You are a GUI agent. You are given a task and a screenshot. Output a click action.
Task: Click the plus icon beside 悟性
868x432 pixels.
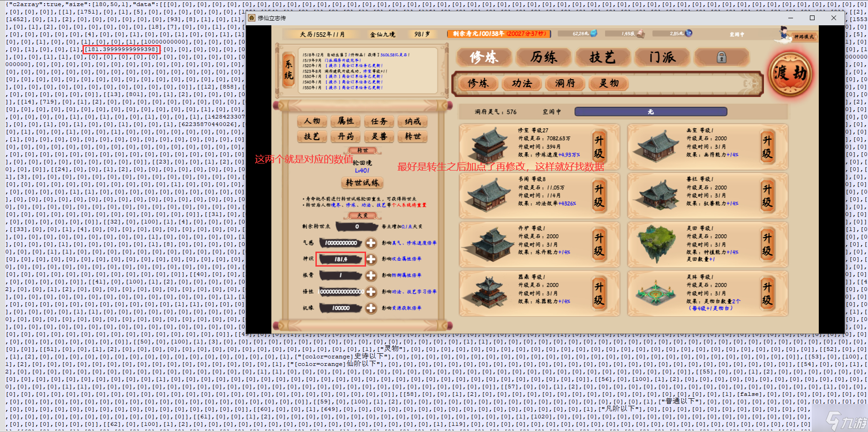371,291
